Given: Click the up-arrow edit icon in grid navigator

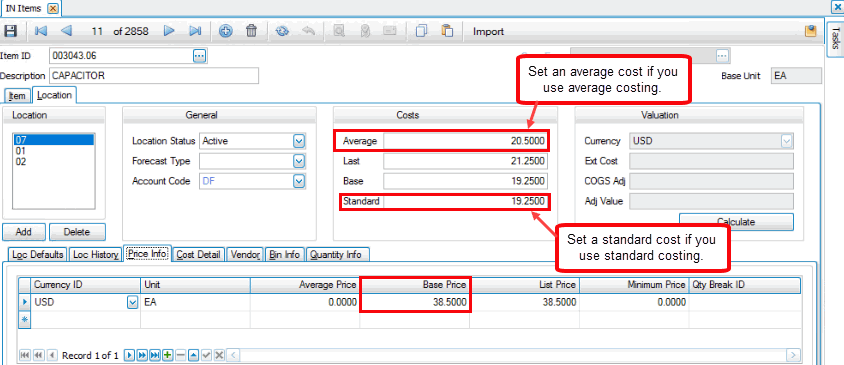Looking at the screenshot, I should click(x=194, y=355).
